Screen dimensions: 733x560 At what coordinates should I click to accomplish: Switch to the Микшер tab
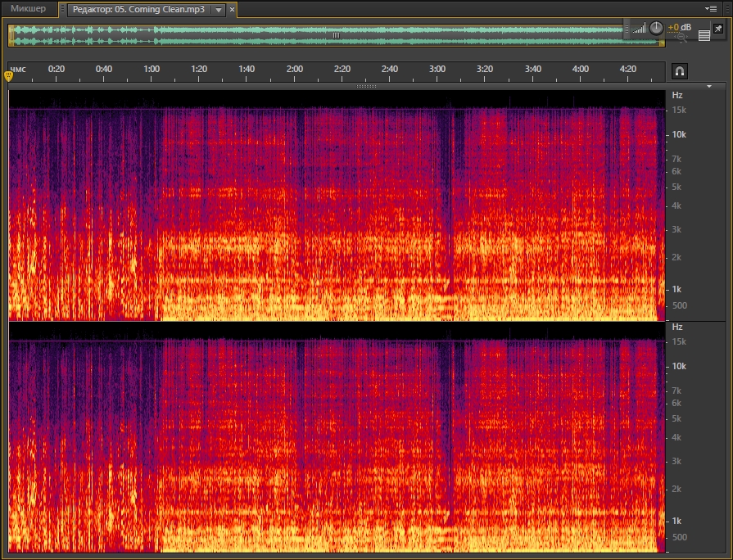(28, 9)
